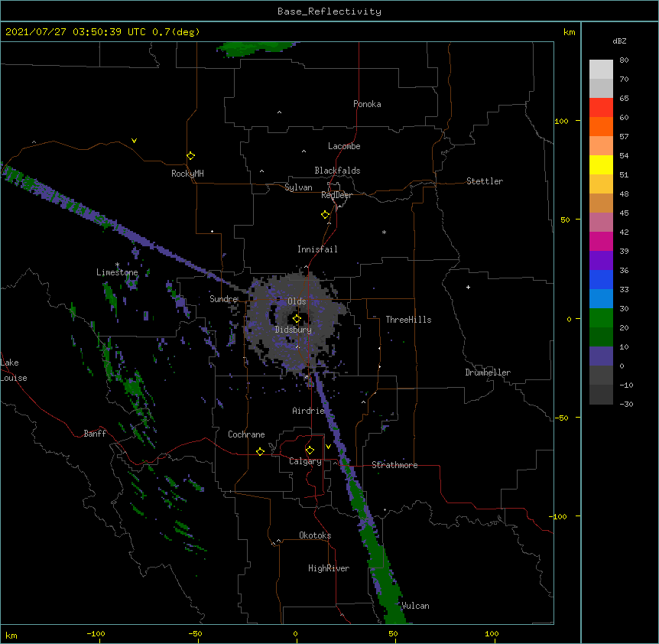Click the Olds town label
Screen dimensions: 659x644
click(297, 301)
